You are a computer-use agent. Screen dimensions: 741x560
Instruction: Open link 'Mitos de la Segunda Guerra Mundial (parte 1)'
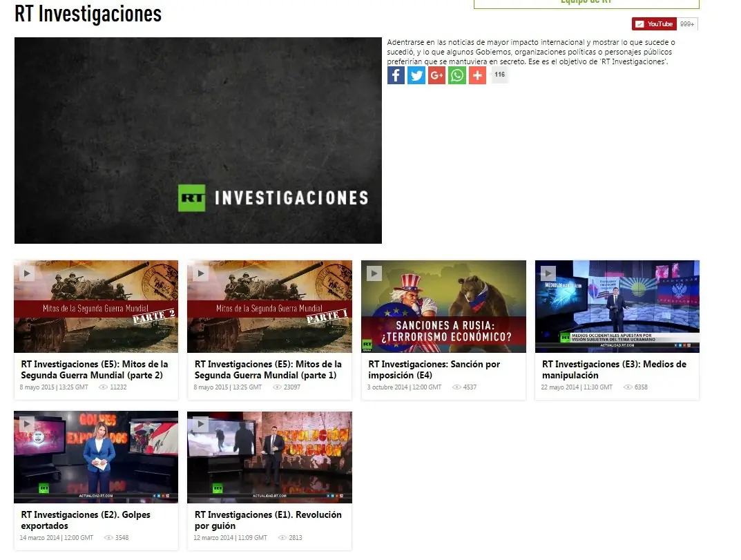point(268,369)
